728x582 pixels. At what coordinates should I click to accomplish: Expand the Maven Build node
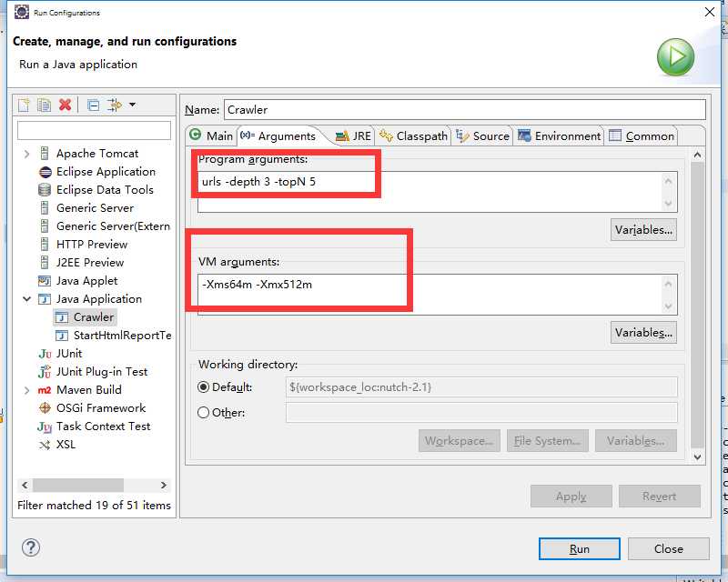26,390
